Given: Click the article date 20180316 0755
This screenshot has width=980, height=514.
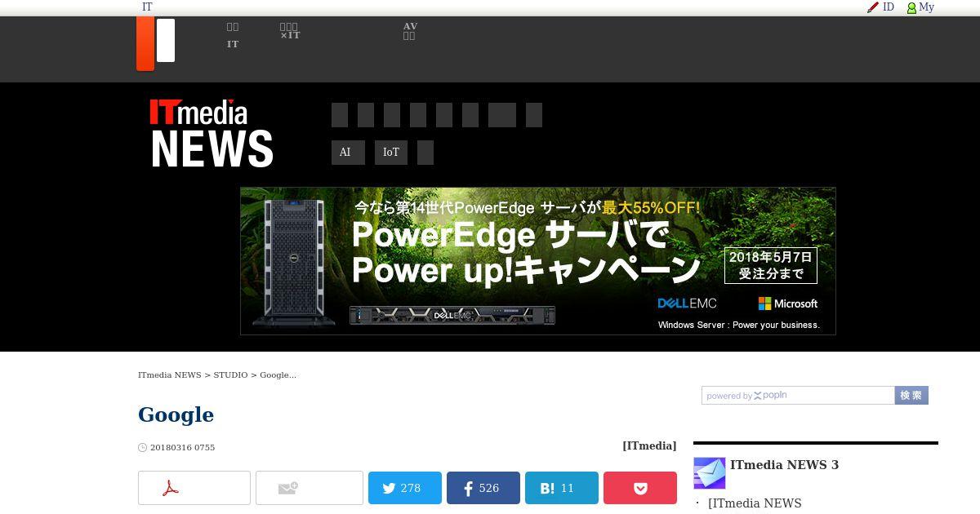Looking at the screenshot, I should point(182,447).
